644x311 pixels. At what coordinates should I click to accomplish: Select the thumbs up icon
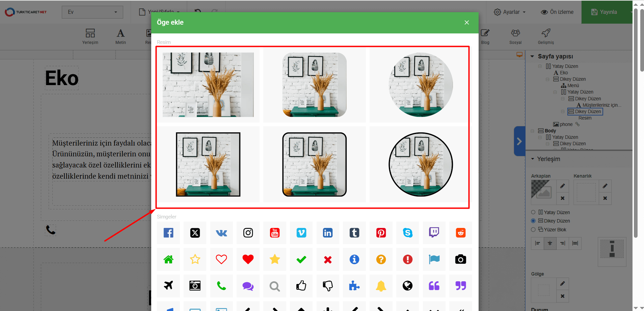(x=301, y=286)
